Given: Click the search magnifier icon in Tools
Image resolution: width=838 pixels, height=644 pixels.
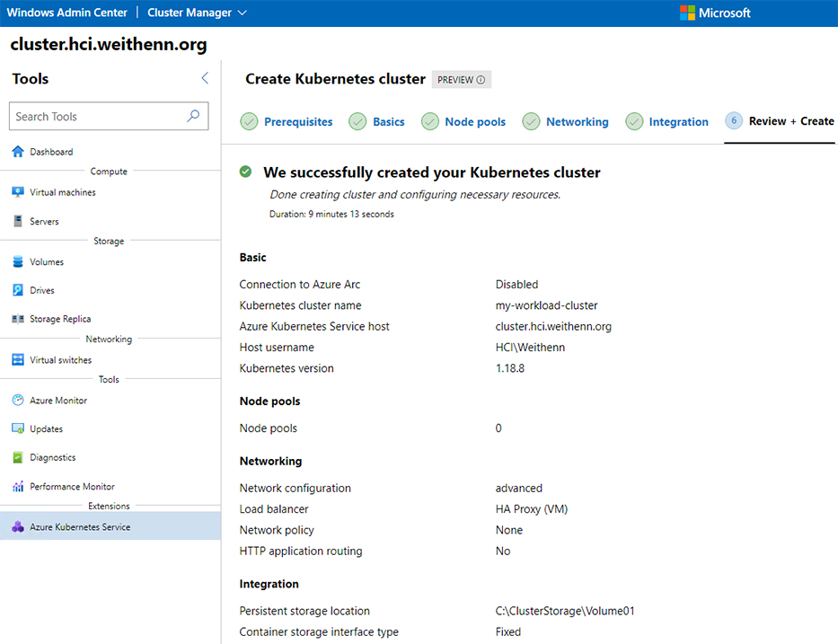Looking at the screenshot, I should [193, 116].
